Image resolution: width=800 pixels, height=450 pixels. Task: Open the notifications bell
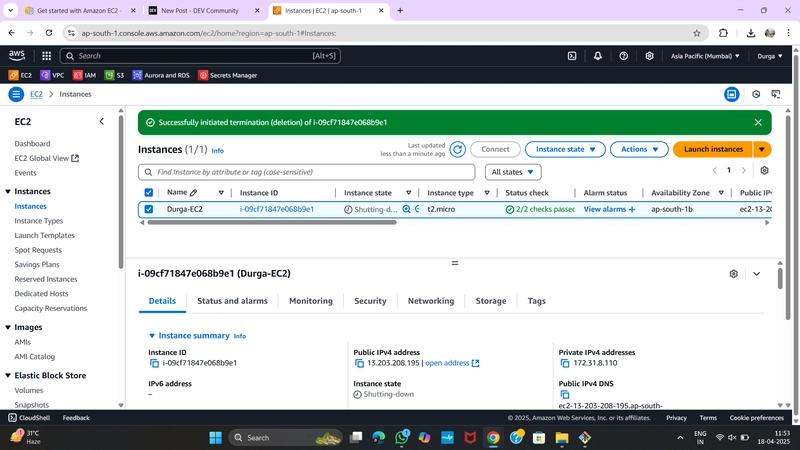pyautogui.click(x=597, y=56)
